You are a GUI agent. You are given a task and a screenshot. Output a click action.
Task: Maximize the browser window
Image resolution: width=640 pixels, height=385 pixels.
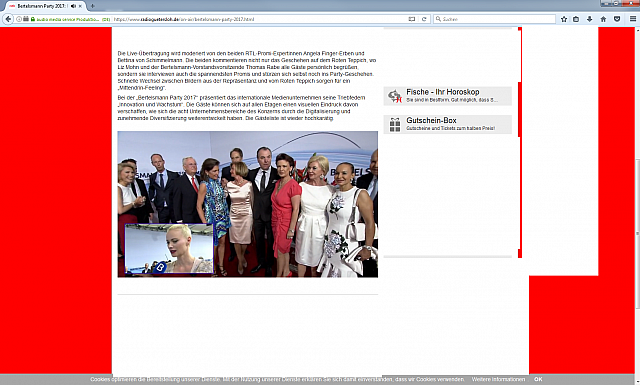pos(616,3)
